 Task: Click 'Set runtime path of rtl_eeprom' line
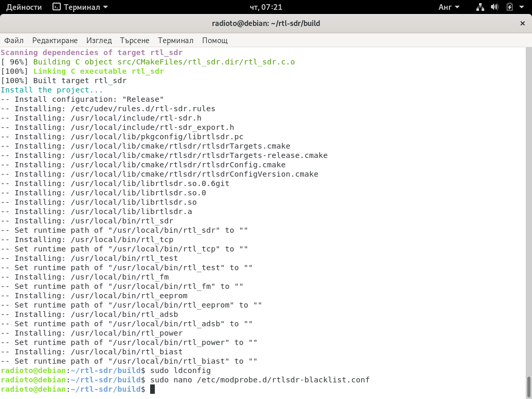pyautogui.click(x=131, y=305)
